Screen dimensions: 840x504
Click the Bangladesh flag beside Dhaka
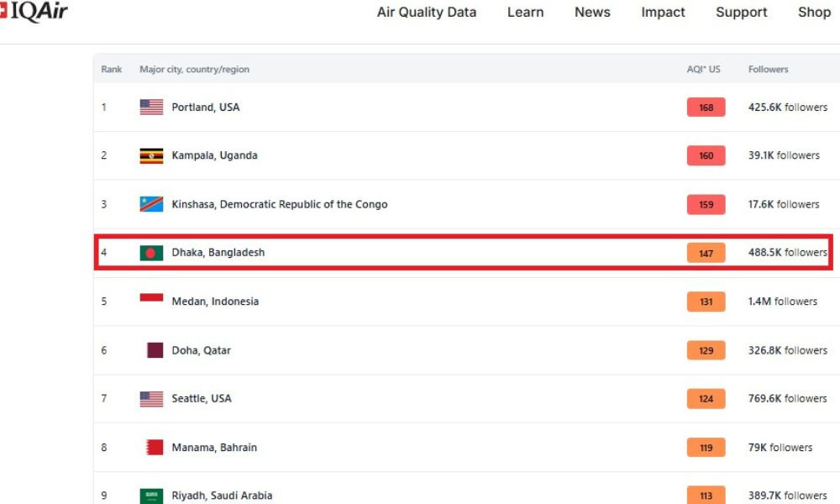(x=151, y=253)
